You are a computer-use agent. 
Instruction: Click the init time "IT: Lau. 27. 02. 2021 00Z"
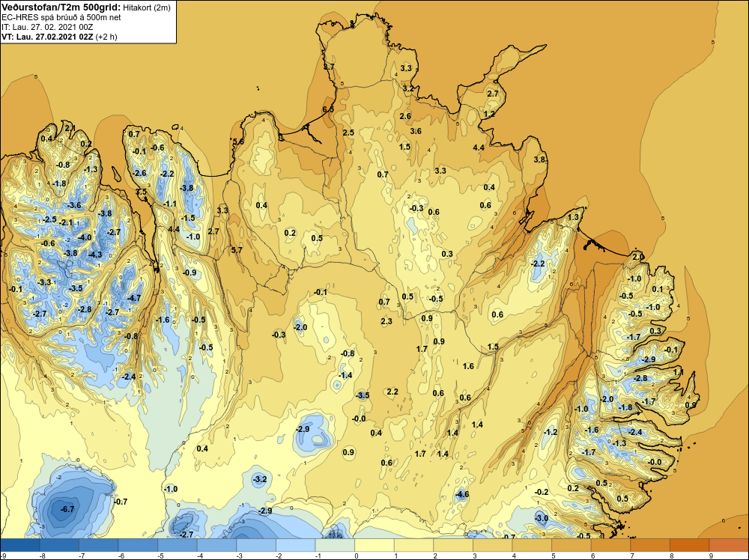(47, 27)
